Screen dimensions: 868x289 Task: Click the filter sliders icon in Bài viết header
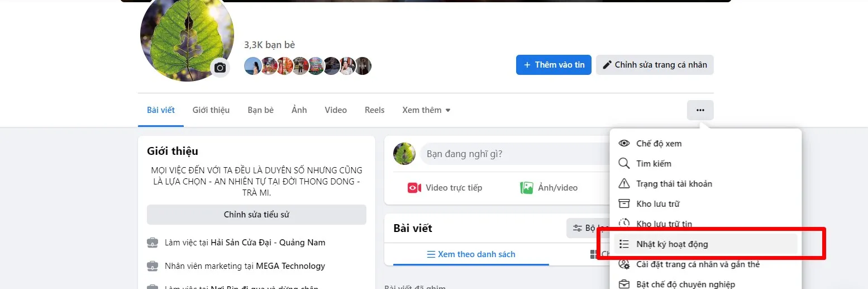pyautogui.click(x=578, y=228)
